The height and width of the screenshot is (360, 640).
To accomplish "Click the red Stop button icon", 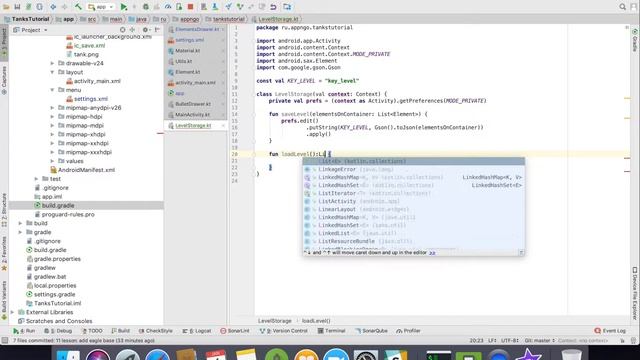I will point(190,7).
